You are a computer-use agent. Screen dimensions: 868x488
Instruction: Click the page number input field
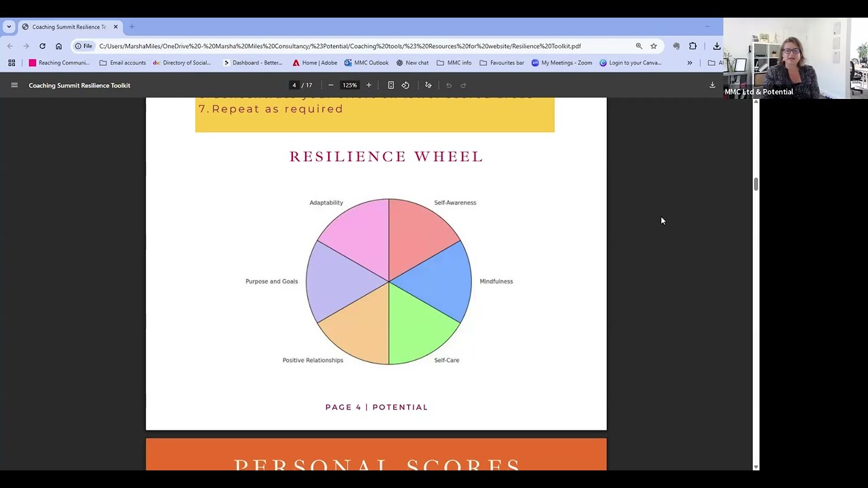point(294,85)
